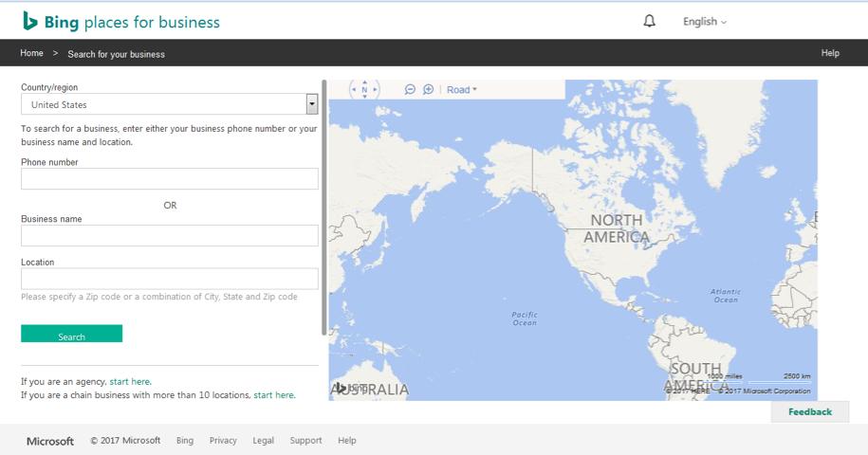Click the form panel vertical scrollbar
This screenshot has width=868, height=455.
point(324,208)
